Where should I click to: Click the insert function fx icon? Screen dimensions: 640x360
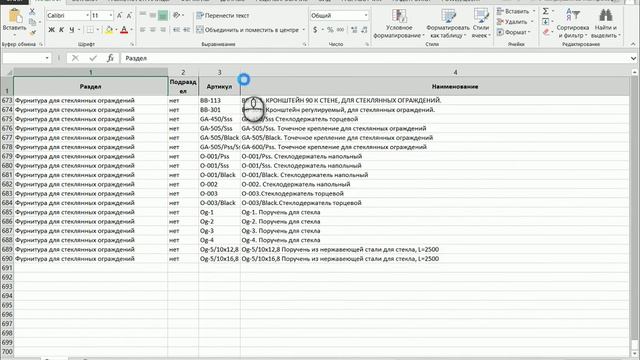pos(110,58)
